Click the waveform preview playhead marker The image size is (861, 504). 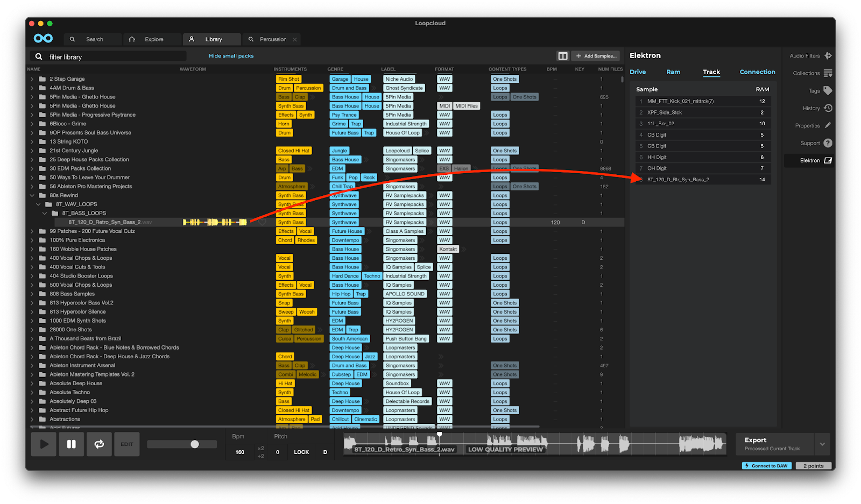(x=440, y=435)
